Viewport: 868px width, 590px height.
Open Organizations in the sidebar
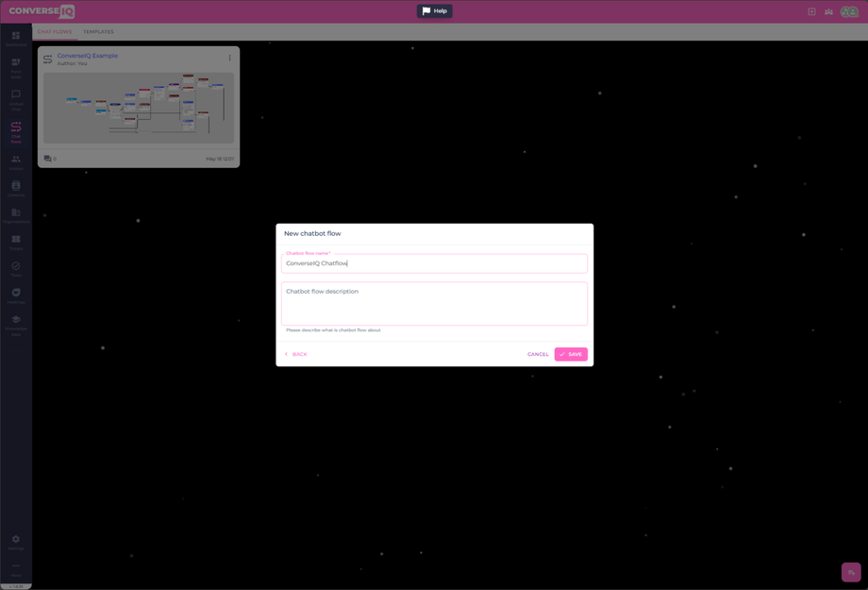click(15, 216)
